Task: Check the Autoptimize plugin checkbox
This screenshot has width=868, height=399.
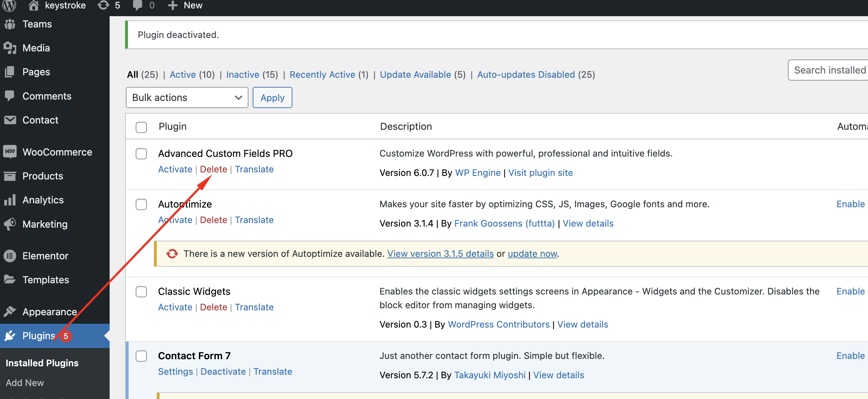Action: tap(141, 204)
